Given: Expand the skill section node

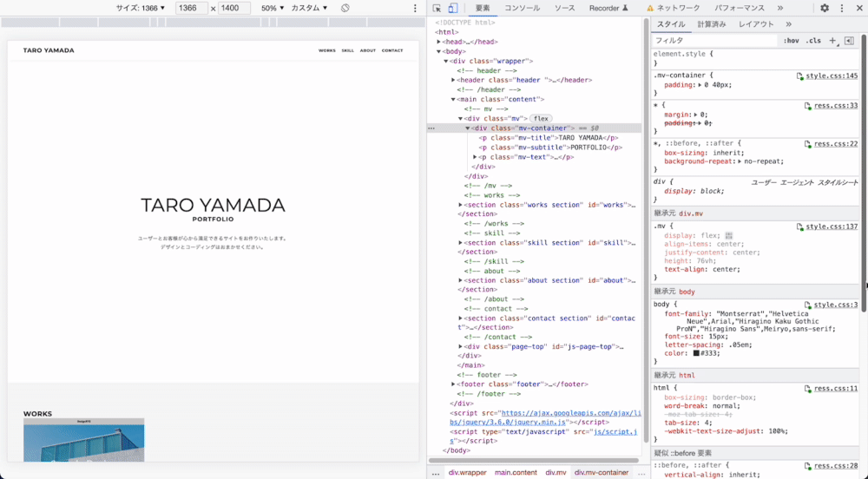Looking at the screenshot, I should 460,243.
